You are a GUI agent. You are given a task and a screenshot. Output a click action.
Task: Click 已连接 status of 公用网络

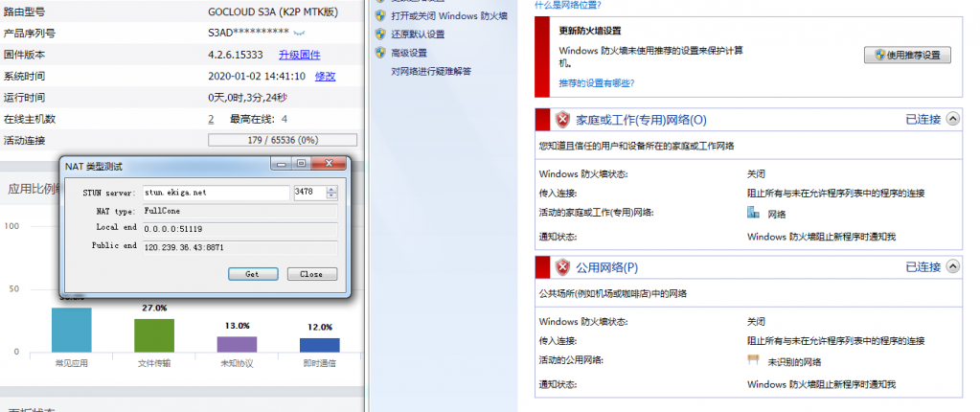923,267
